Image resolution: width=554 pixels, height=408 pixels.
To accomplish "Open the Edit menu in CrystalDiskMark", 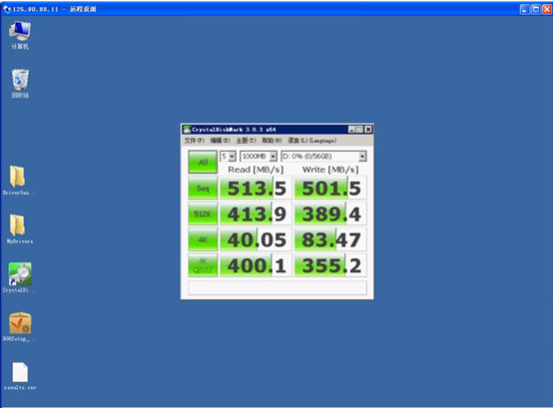I will tap(220, 141).
